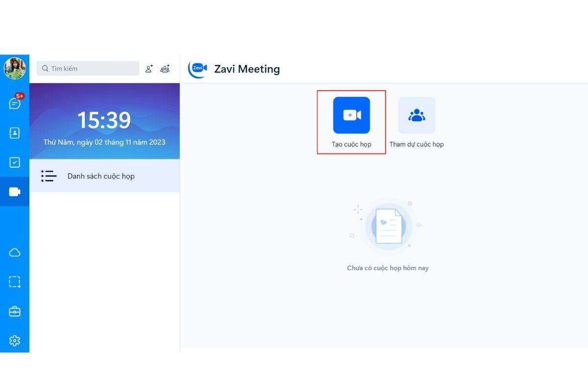Open the briefcase tools icon in sidebar

coord(15,311)
